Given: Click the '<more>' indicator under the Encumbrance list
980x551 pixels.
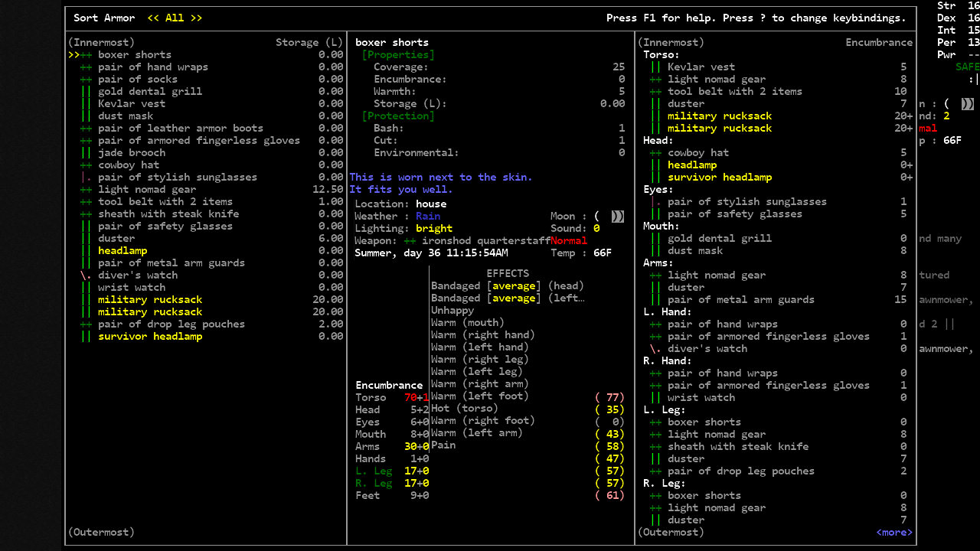Looking at the screenshot, I should point(894,532).
